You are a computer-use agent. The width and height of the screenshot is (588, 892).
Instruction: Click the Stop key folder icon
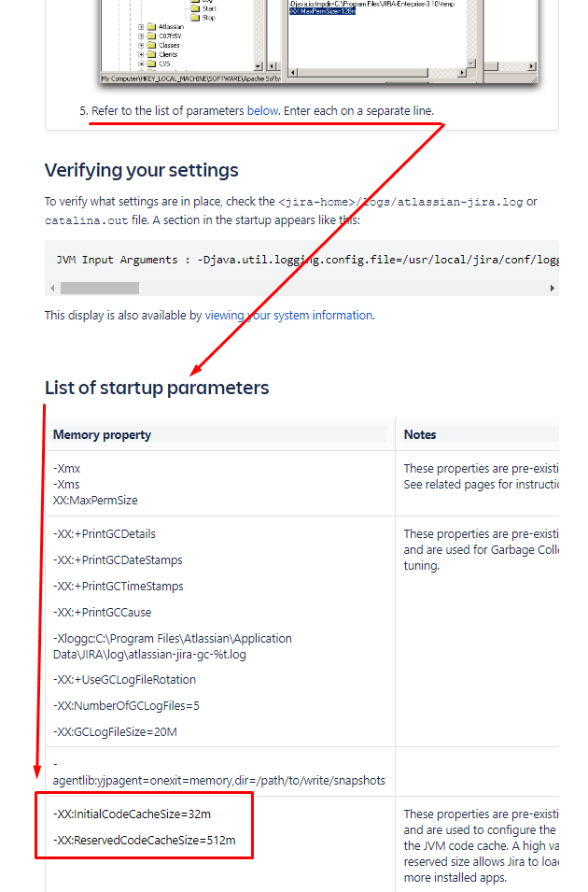click(x=194, y=17)
